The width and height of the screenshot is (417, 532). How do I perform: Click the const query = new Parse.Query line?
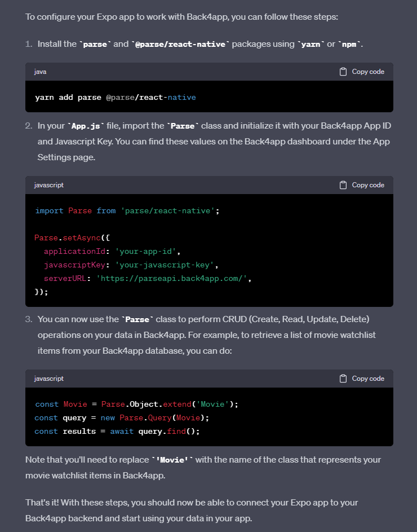point(122,417)
